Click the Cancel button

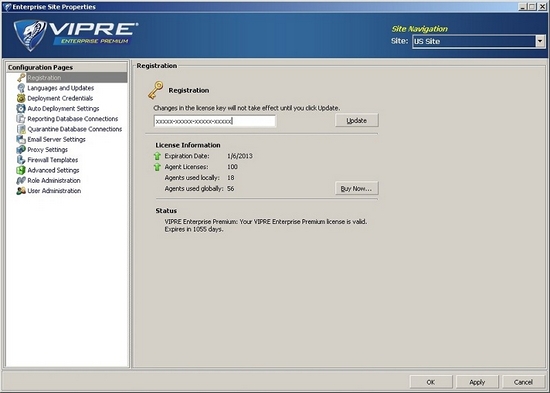point(523,382)
